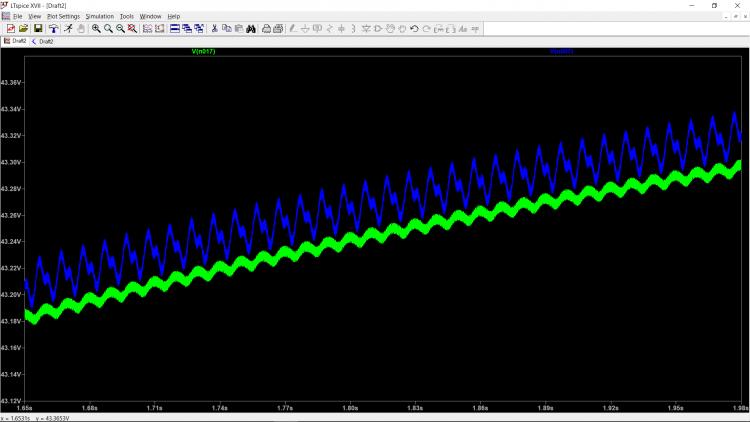
Task: Switch to the second Draft2 schematic tab
Action: point(44,41)
